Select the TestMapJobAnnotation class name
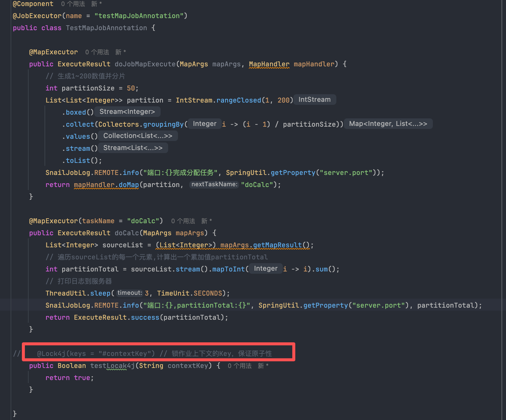506x420 pixels. pyautogui.click(x=106, y=28)
